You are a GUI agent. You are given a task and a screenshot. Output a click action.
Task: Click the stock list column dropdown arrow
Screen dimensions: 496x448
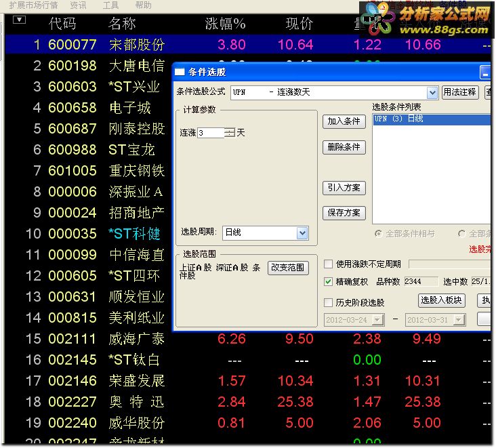click(19, 20)
